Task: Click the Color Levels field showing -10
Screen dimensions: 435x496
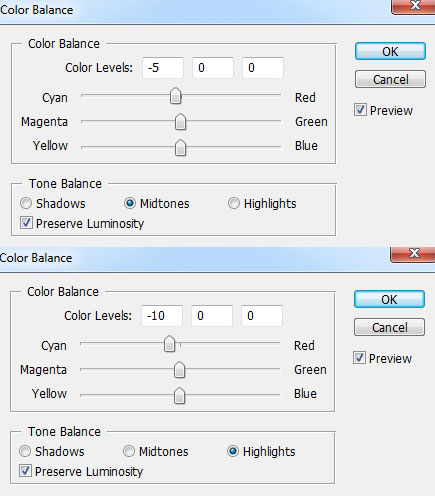Action: pyautogui.click(x=162, y=316)
